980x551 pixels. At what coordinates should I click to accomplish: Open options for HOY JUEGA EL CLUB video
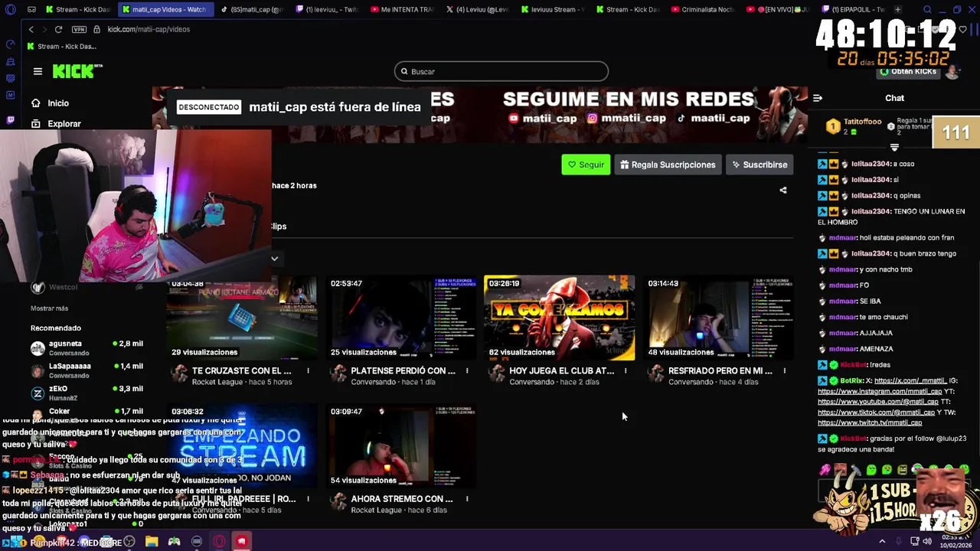(x=626, y=371)
